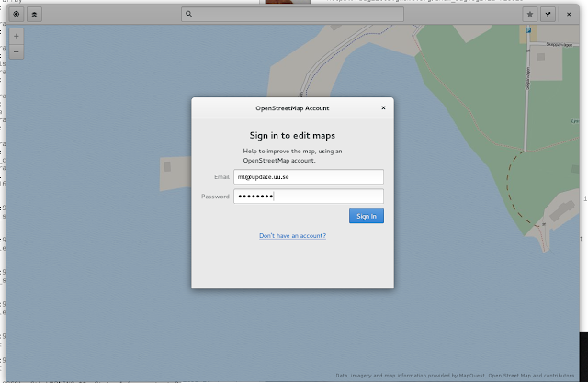The width and height of the screenshot is (588, 383).
Task: Zoom out the map with minus
Action: [x=17, y=51]
